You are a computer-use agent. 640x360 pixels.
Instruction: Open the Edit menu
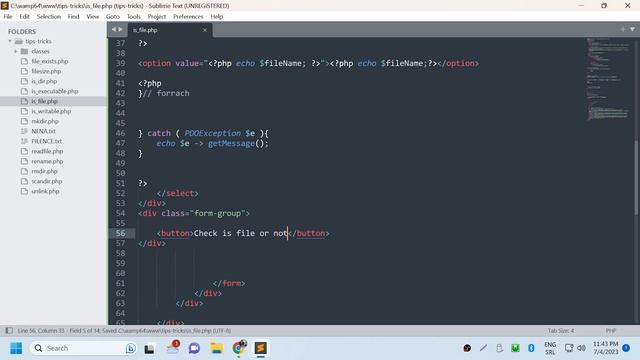24,17
